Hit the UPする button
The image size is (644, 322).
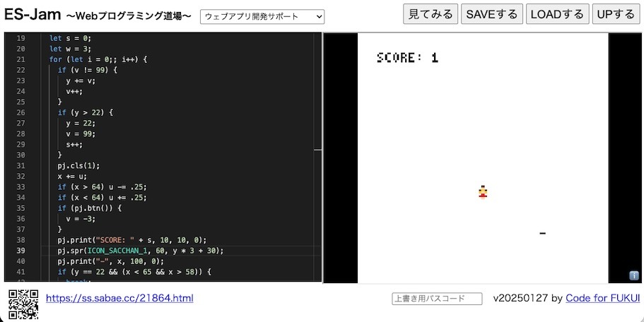coord(615,14)
